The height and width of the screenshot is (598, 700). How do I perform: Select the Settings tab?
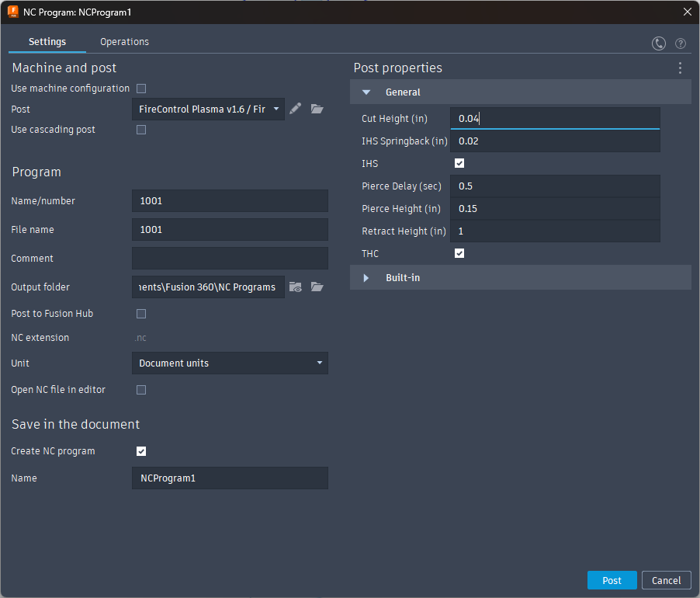(47, 42)
